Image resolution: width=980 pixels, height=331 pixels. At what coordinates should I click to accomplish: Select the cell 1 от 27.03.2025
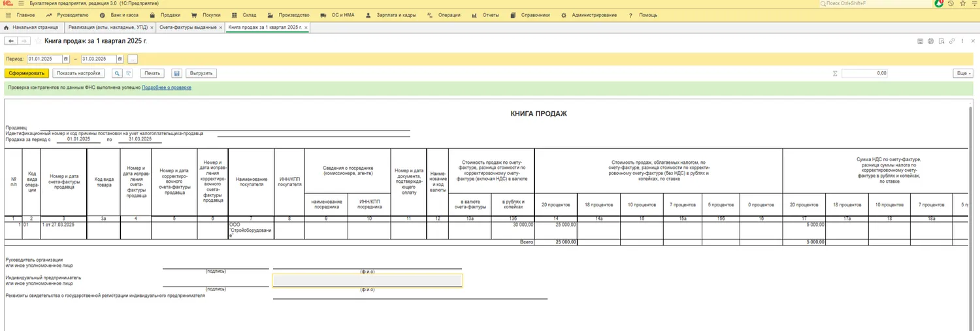pos(64,230)
